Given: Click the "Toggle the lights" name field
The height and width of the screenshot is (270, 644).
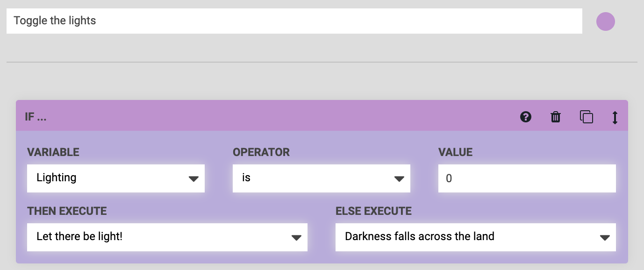Looking at the screenshot, I should tap(294, 21).
